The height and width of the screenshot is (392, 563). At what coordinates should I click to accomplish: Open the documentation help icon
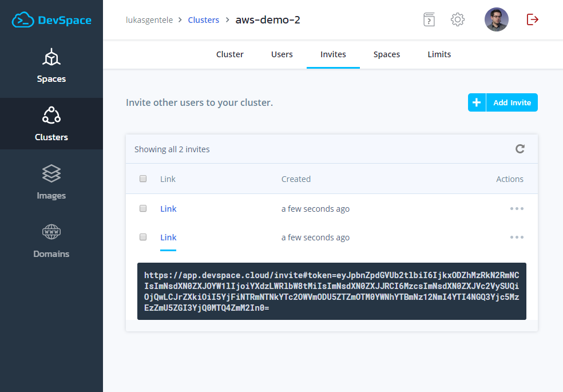click(x=429, y=20)
